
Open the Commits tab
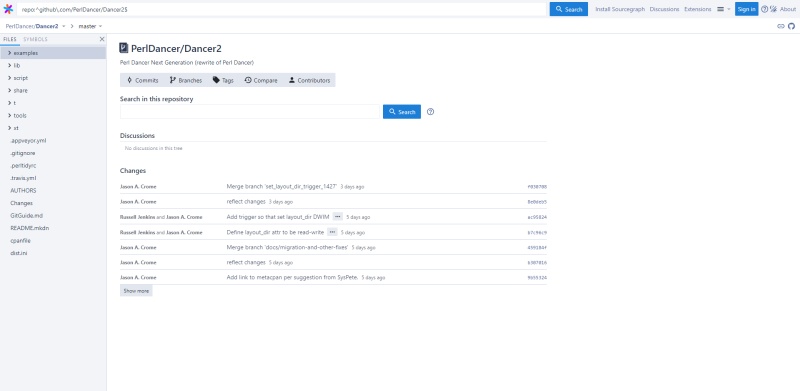[x=142, y=80]
